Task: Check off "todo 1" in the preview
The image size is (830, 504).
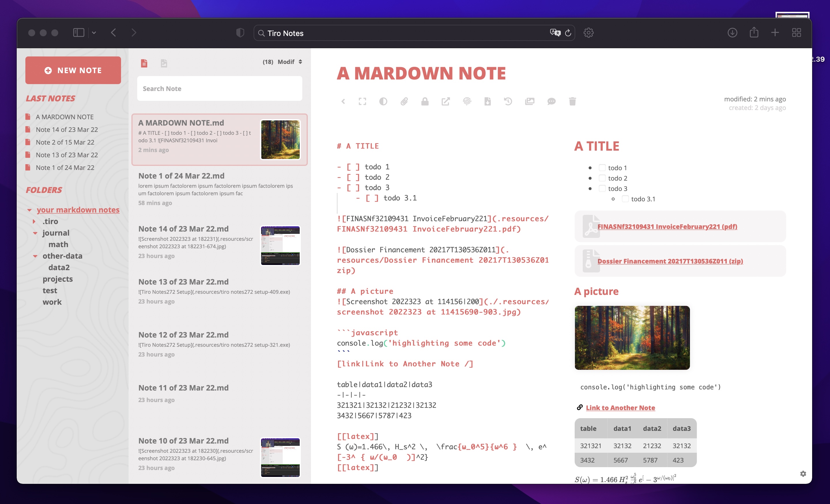Action: [602, 167]
